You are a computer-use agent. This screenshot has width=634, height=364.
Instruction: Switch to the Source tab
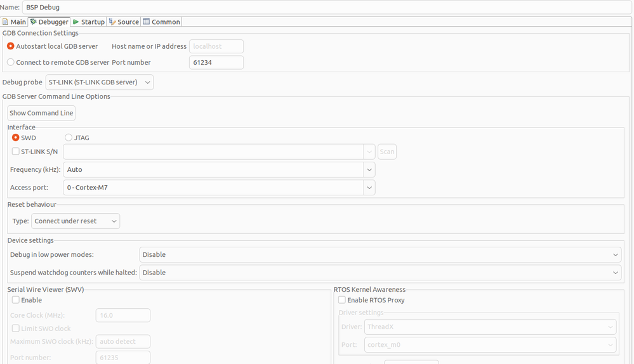click(x=124, y=22)
